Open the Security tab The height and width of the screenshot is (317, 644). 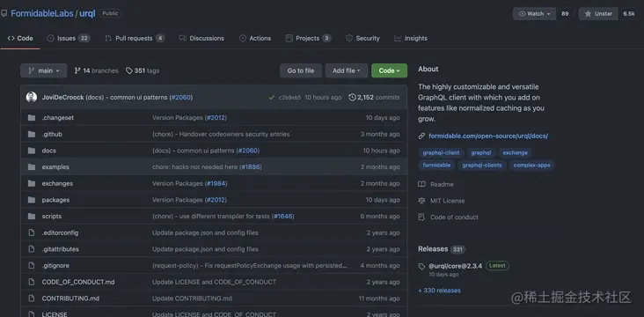click(362, 38)
